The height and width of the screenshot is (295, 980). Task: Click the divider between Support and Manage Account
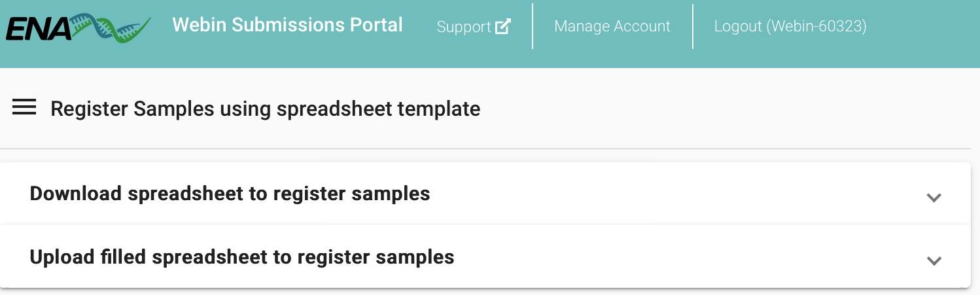[533, 26]
